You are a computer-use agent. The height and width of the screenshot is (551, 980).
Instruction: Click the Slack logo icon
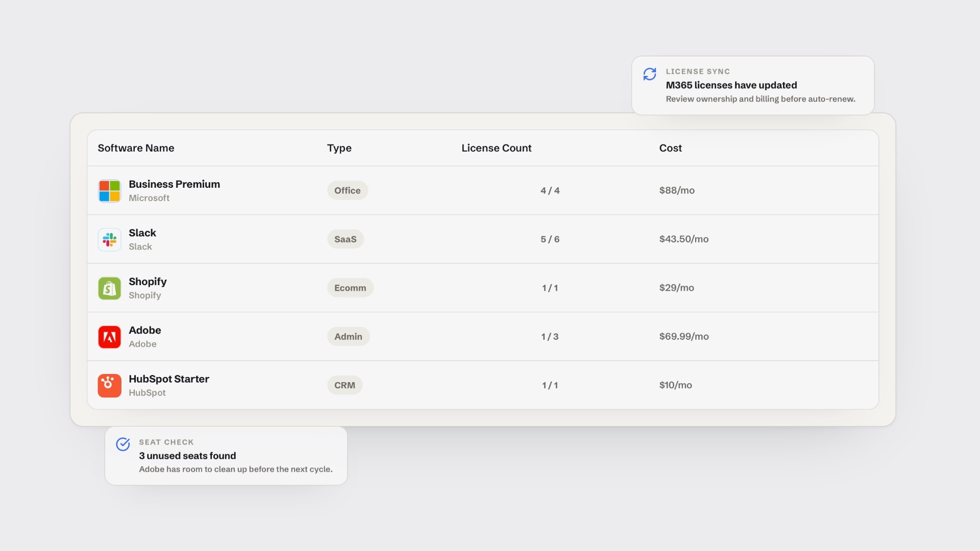click(x=109, y=239)
